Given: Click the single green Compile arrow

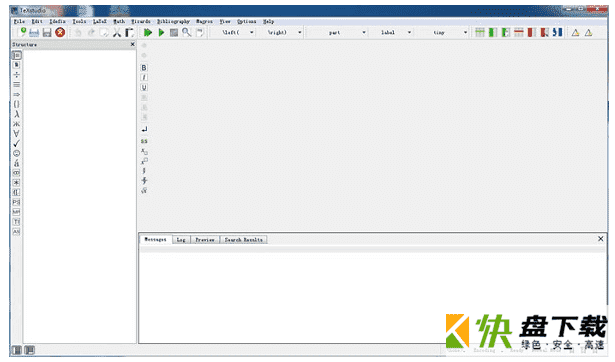Looking at the screenshot, I should pos(161,33).
